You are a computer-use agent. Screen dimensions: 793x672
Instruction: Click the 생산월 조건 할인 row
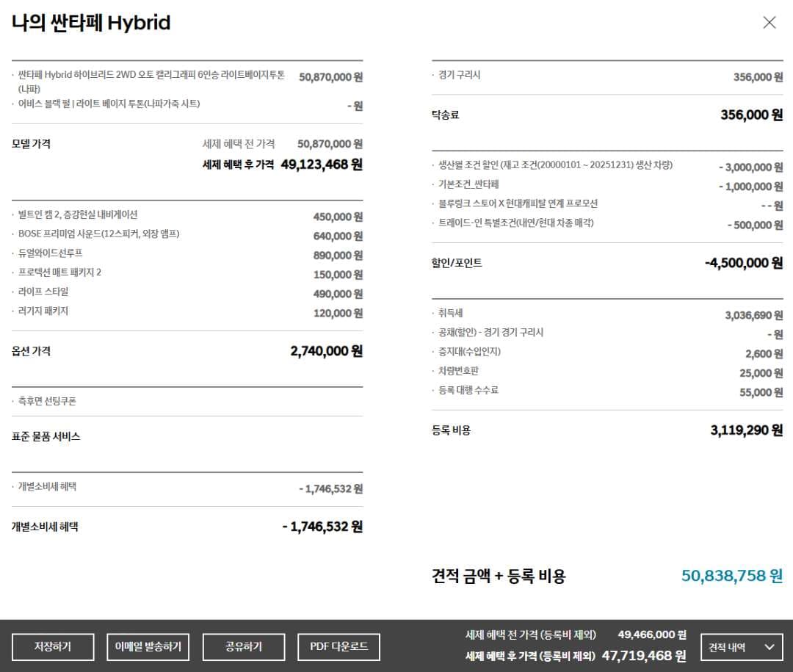click(x=607, y=166)
